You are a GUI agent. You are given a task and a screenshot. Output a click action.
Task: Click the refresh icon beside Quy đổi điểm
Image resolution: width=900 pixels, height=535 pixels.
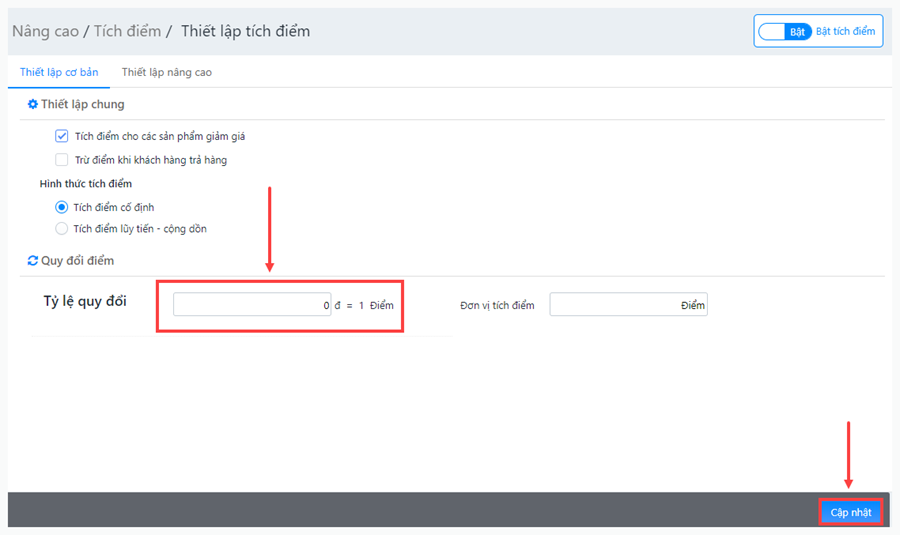(x=33, y=261)
